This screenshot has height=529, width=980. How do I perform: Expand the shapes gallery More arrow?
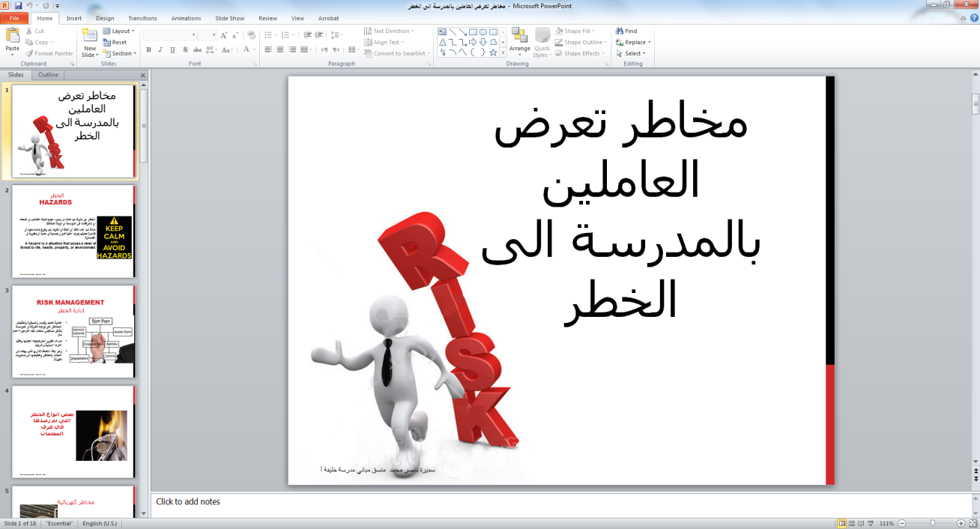(x=503, y=53)
